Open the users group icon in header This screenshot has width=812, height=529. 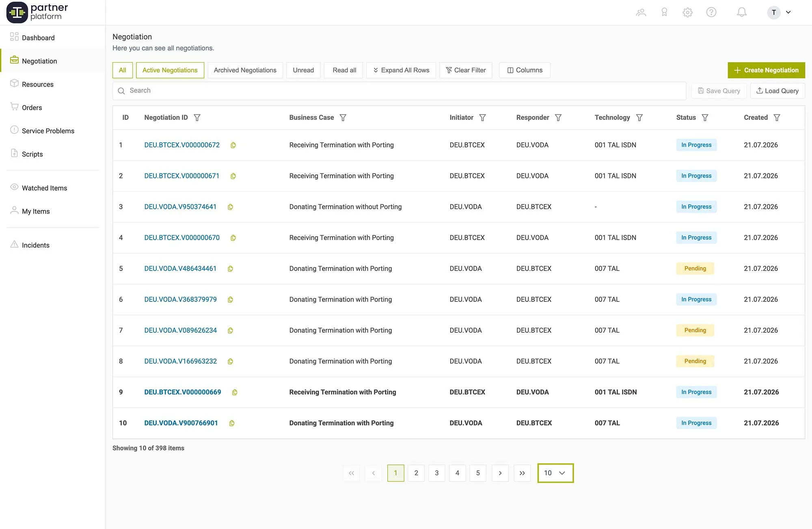(x=641, y=12)
